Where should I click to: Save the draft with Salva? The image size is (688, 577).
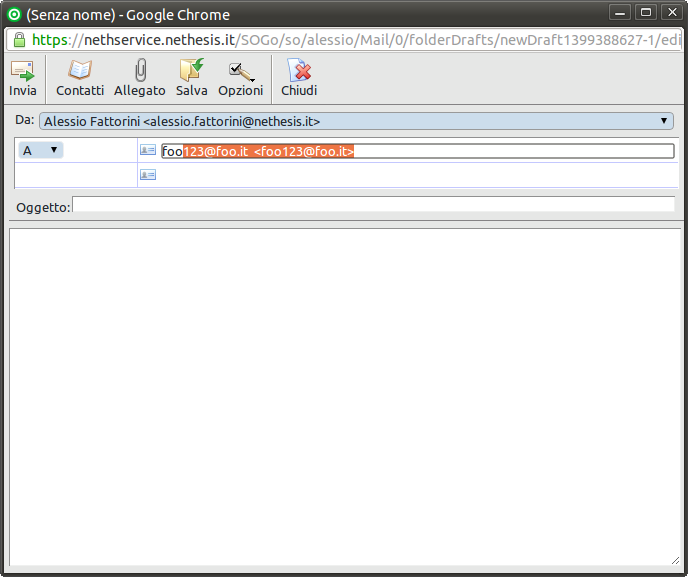click(191, 72)
